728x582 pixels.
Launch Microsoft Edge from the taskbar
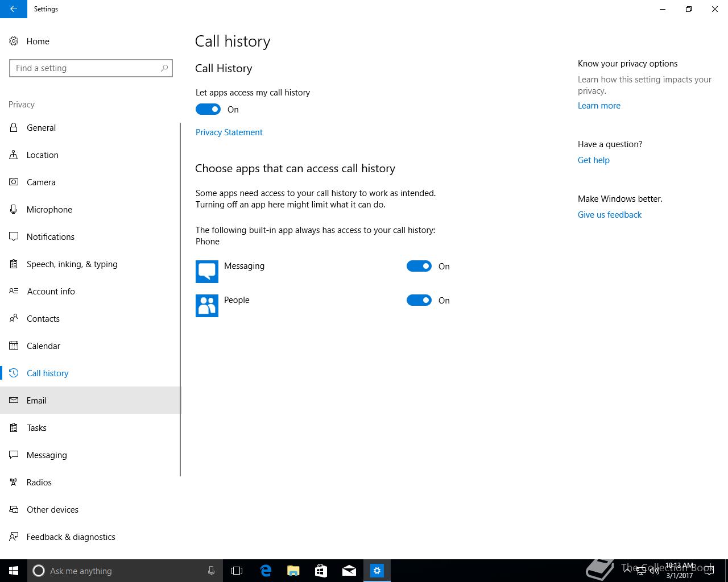[x=266, y=571]
